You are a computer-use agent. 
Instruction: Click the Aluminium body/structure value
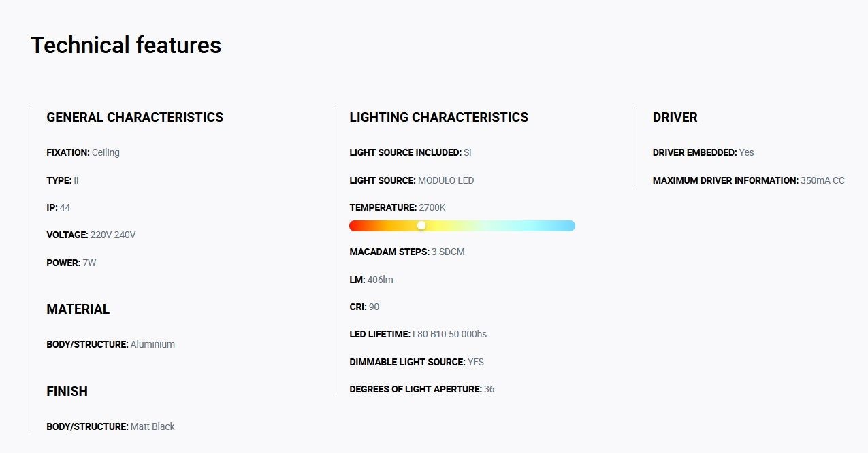tap(152, 344)
